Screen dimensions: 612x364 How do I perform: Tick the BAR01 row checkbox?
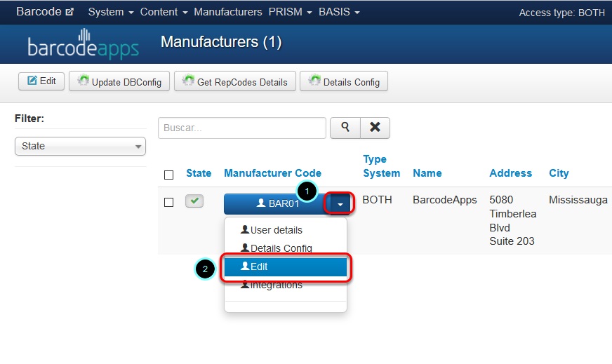(x=168, y=203)
